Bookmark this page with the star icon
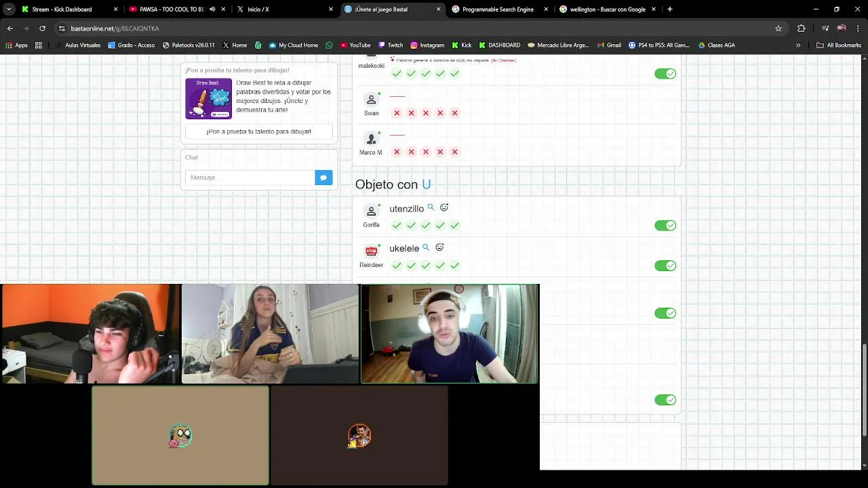The width and height of the screenshot is (868, 488). (x=778, y=28)
